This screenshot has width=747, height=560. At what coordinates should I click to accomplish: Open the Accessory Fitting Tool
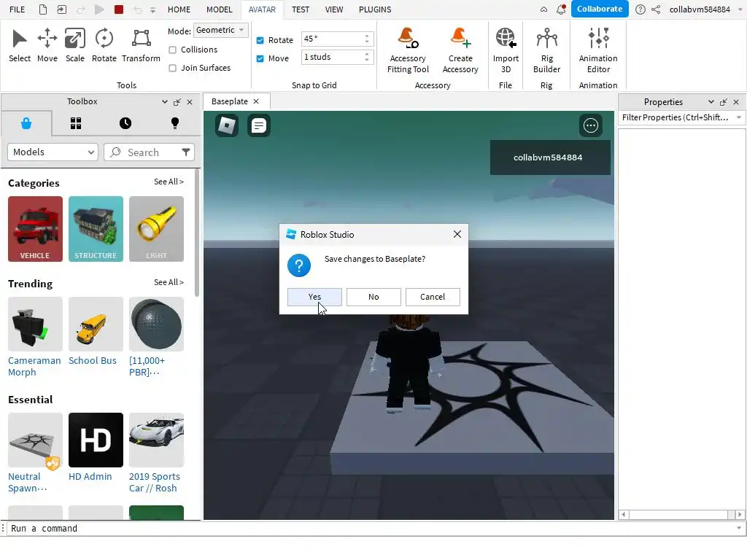pos(408,50)
